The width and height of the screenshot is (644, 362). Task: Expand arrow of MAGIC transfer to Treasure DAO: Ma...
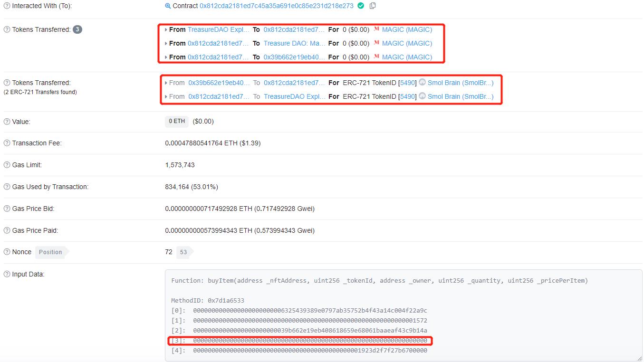[x=166, y=43]
